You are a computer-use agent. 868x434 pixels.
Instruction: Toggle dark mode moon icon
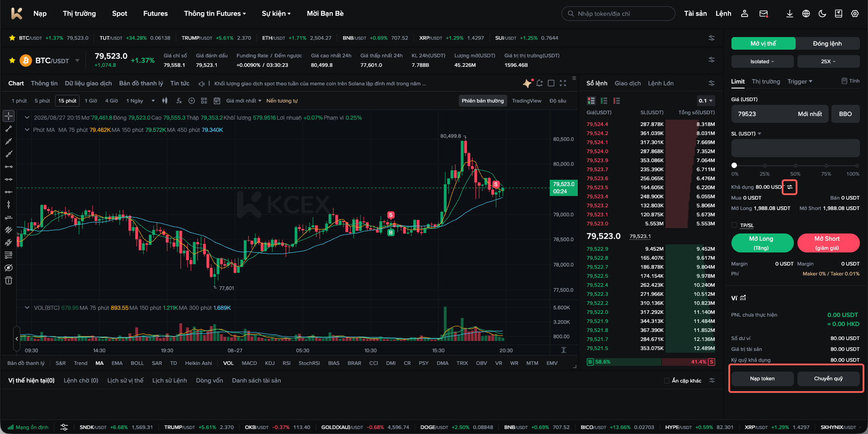point(822,14)
